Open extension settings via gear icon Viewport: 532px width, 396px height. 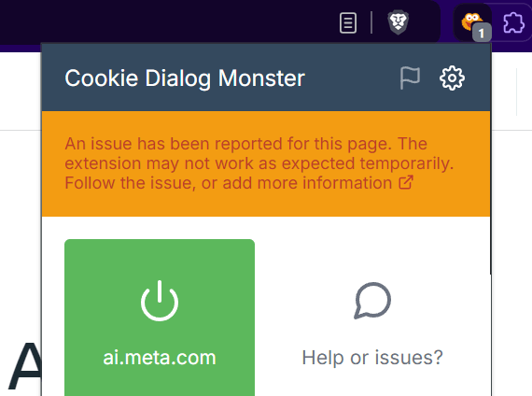pos(452,78)
